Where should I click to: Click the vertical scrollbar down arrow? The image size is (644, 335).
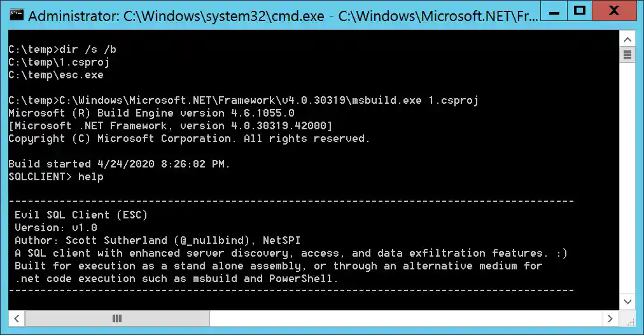click(627, 301)
